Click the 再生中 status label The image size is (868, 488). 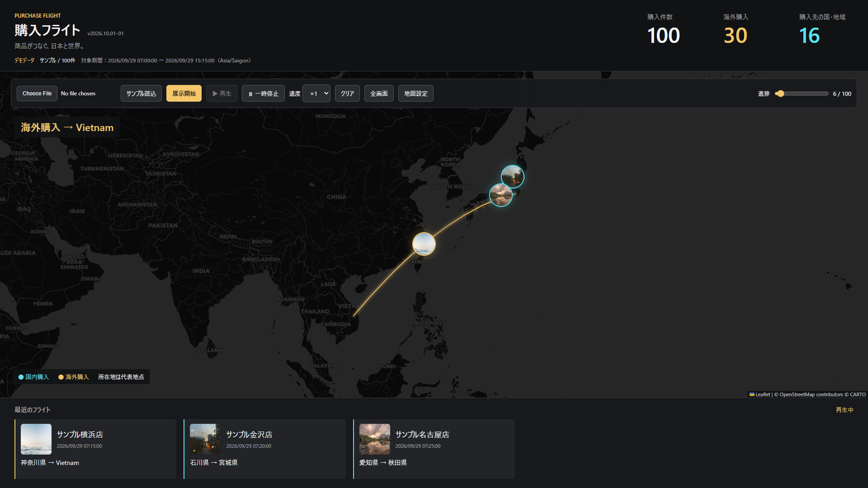click(844, 410)
